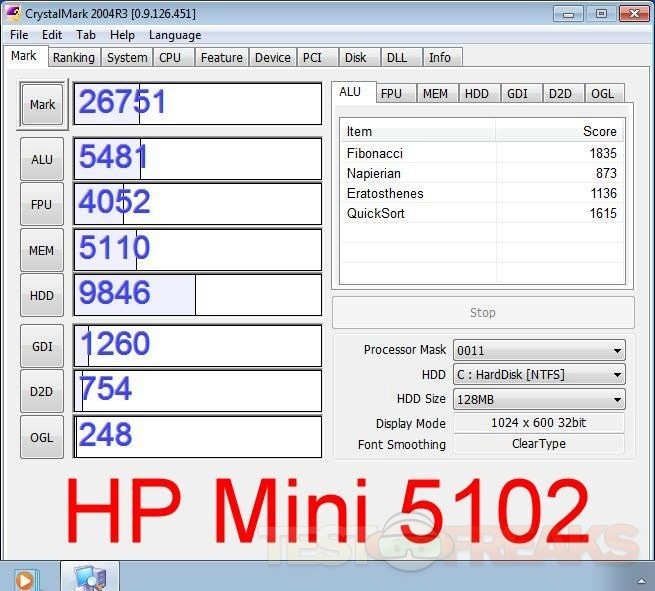This screenshot has width=655, height=591.
Task: Click the CrystalMark title bar app icon
Action: pyautogui.click(x=14, y=13)
